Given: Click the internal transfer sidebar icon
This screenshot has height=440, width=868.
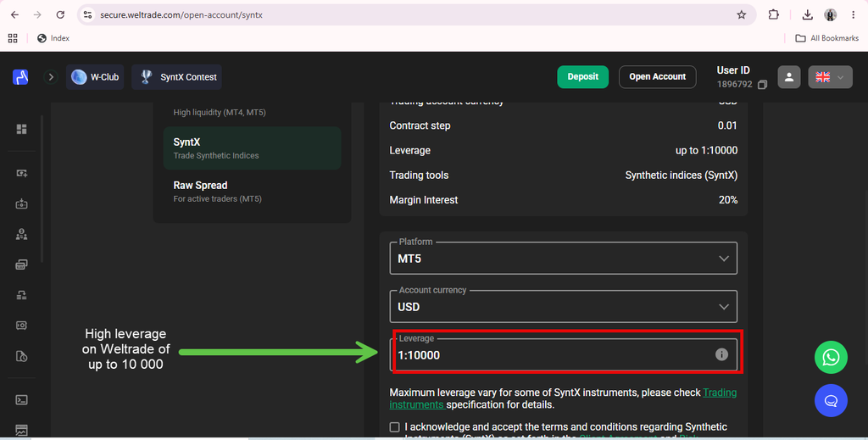Looking at the screenshot, I should coord(21,295).
